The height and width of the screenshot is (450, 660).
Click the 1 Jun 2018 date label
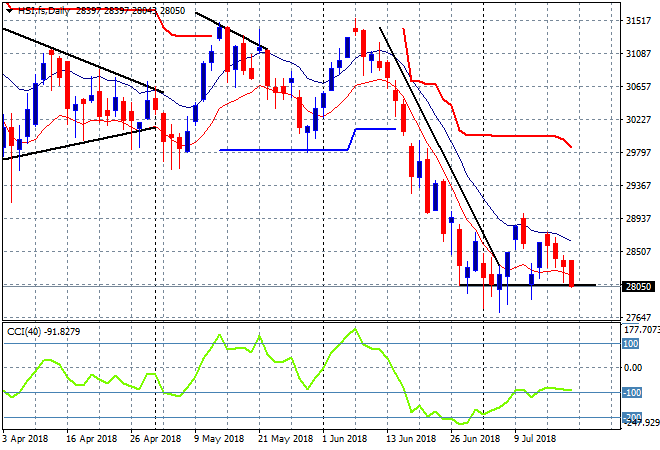345,439
